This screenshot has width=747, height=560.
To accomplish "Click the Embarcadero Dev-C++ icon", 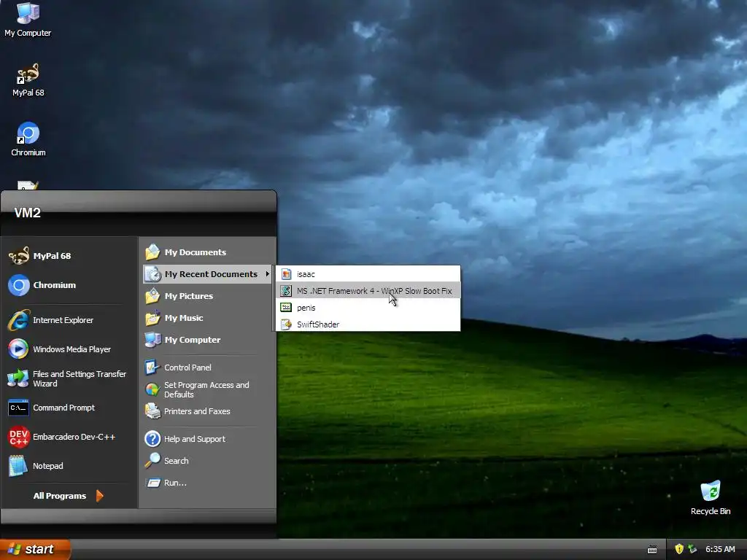I will 18,437.
